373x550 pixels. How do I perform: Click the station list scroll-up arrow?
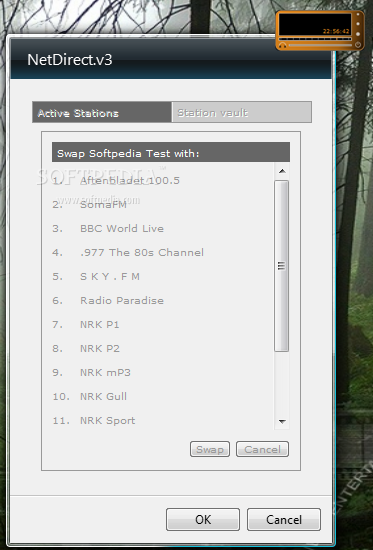(x=282, y=171)
